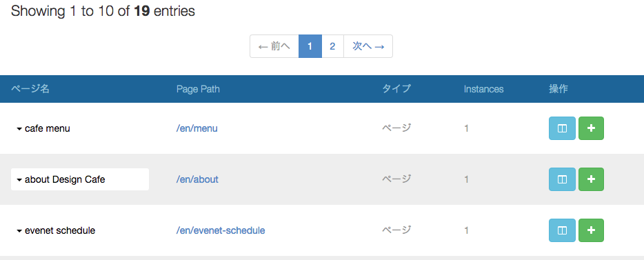Select pagination page 1
The width and height of the screenshot is (644, 260).
tap(310, 46)
